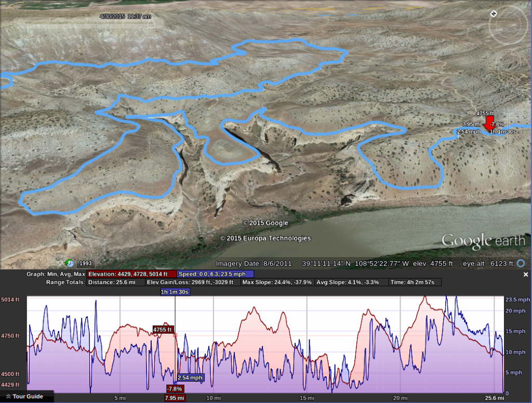Click the Google Earth logo

(x=483, y=241)
